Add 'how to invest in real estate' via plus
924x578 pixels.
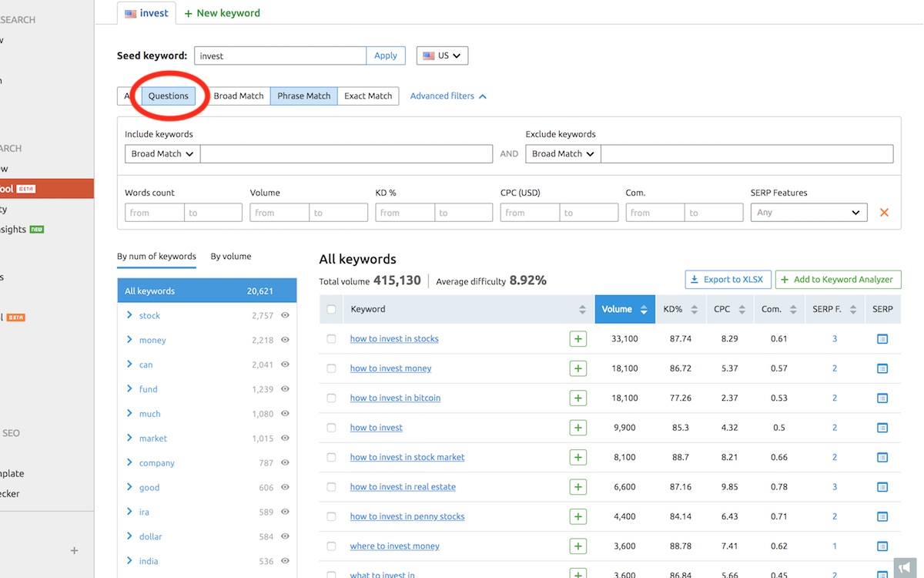[x=577, y=487]
